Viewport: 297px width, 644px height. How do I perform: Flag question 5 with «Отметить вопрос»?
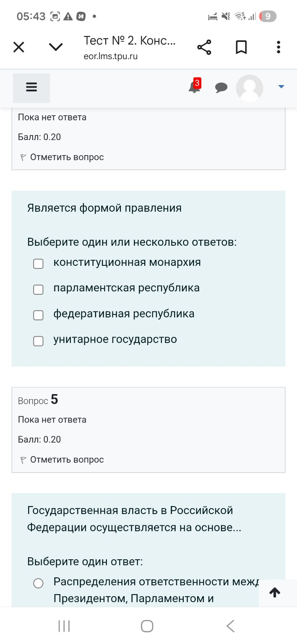tap(60, 459)
